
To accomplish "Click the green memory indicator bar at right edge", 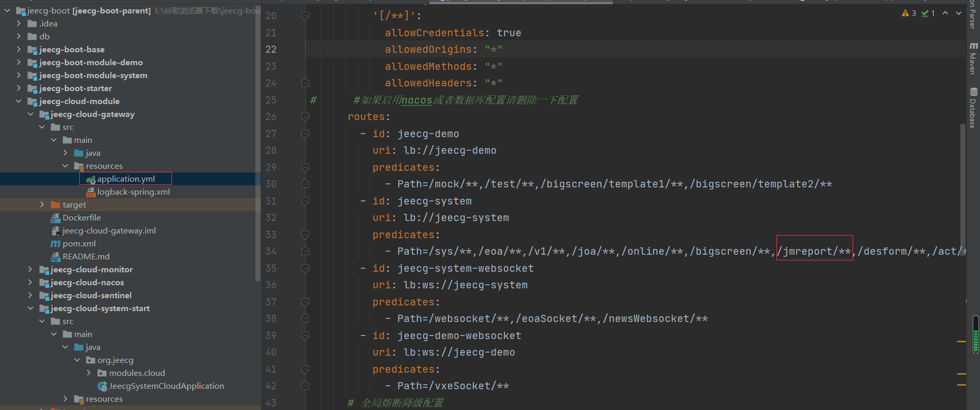I will (976, 334).
